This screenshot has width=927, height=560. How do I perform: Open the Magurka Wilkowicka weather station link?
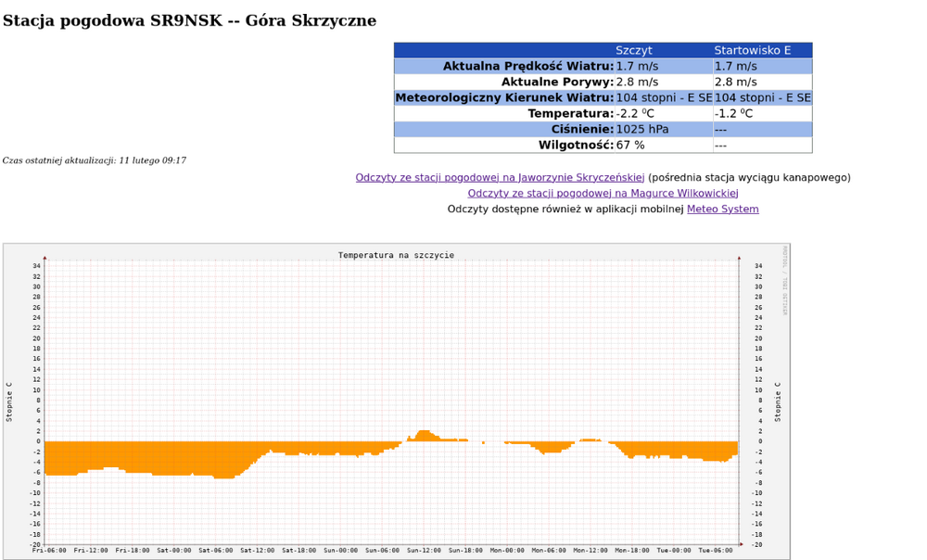point(603,194)
